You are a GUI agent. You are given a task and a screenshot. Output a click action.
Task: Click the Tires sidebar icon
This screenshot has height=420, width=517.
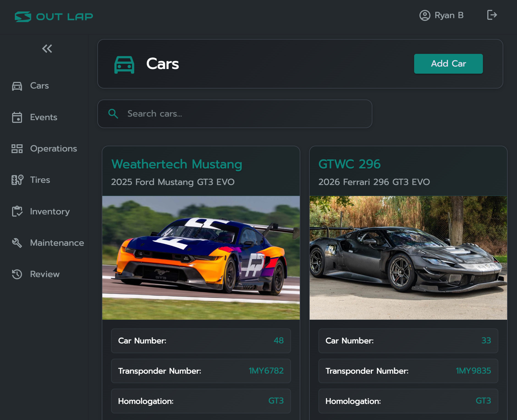tap(17, 180)
